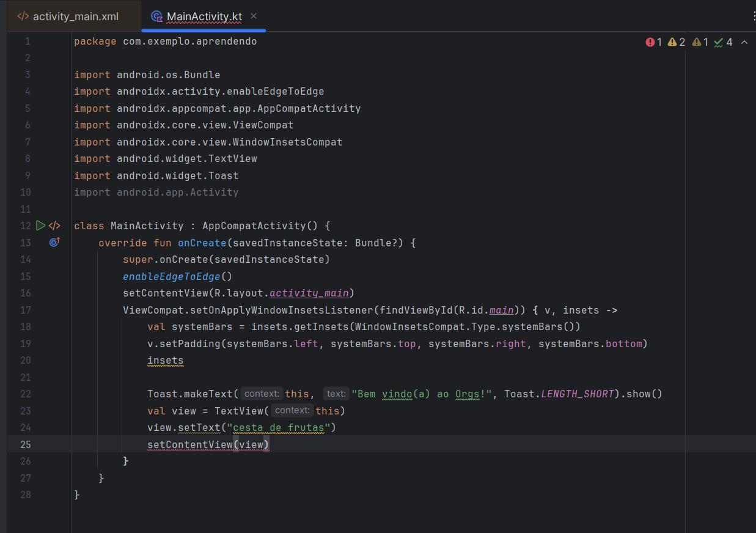Run MainActivity from the gutter play icon
The width and height of the screenshot is (756, 533).
point(40,226)
